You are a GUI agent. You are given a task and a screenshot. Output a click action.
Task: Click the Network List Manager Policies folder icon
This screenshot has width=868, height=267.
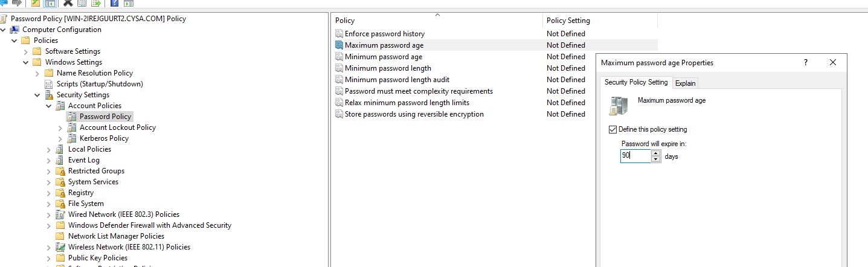pos(60,236)
